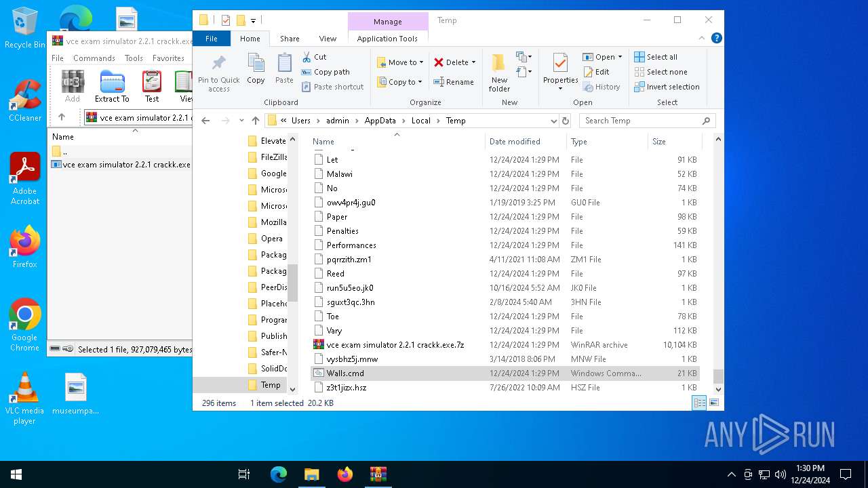868x488 pixels.
Task: Click AppData in address breadcrumb
Action: pos(380,121)
